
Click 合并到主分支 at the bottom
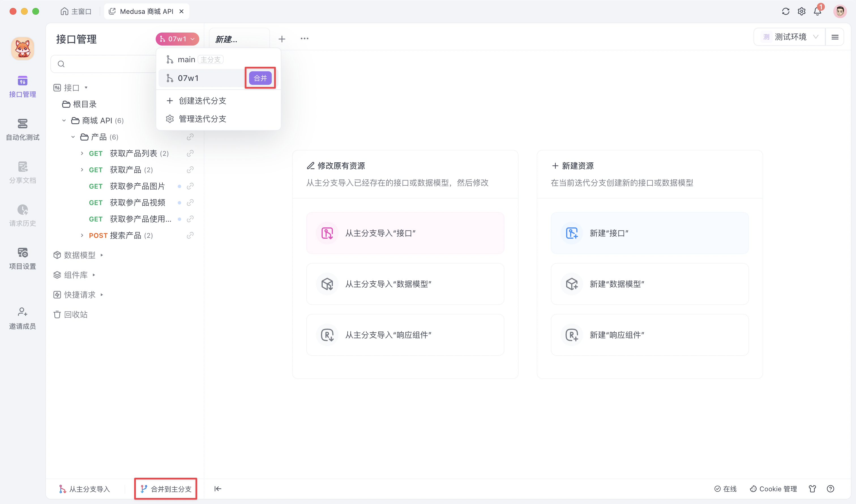[166, 489]
